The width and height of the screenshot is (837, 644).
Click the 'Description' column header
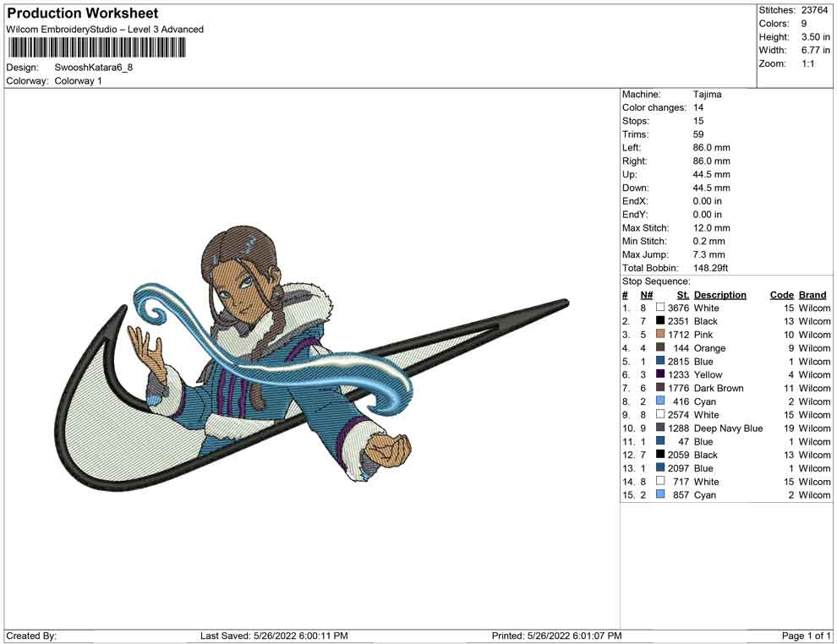coord(720,294)
